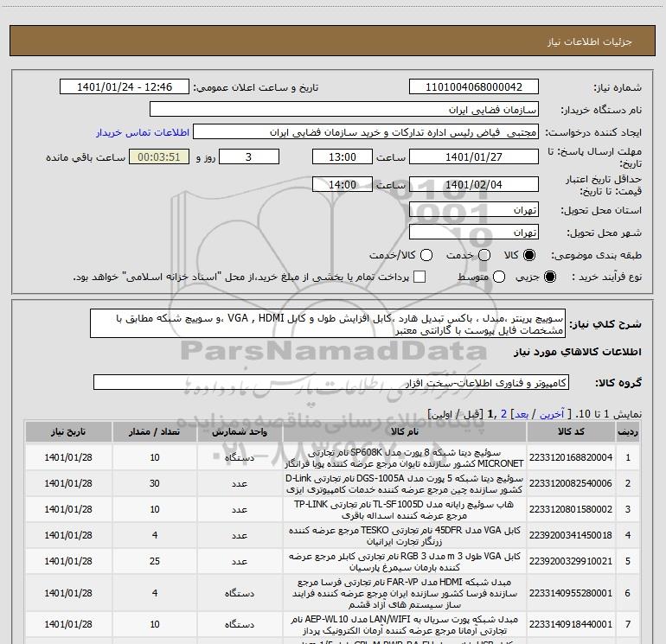Click the TP-LINK TL-SF1005D hub switch name
The height and width of the screenshot is (644, 666).
[405, 509]
